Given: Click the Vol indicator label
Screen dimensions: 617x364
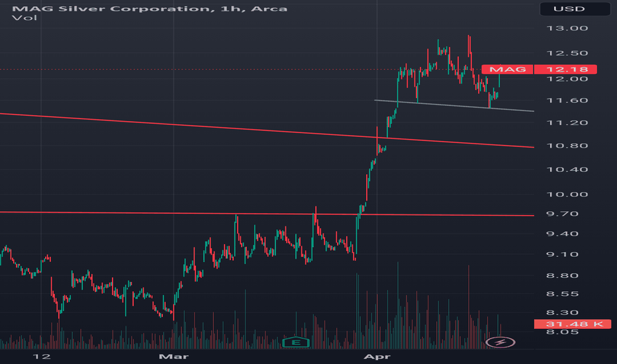Looking at the screenshot, I should tap(24, 18).
